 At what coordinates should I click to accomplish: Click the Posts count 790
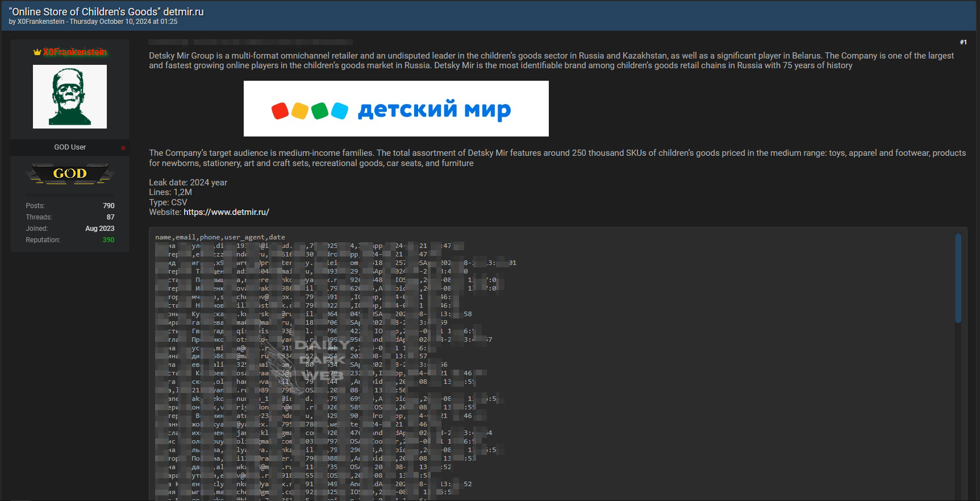109,206
